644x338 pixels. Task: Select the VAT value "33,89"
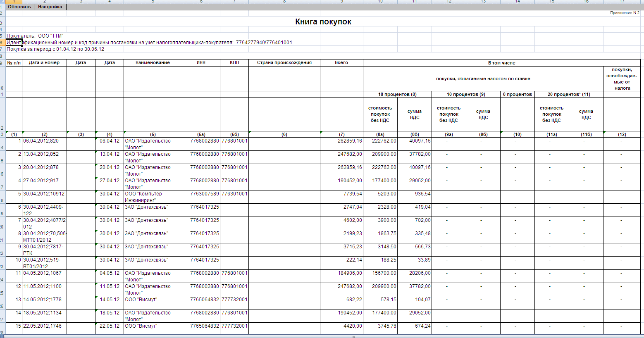coord(414,263)
